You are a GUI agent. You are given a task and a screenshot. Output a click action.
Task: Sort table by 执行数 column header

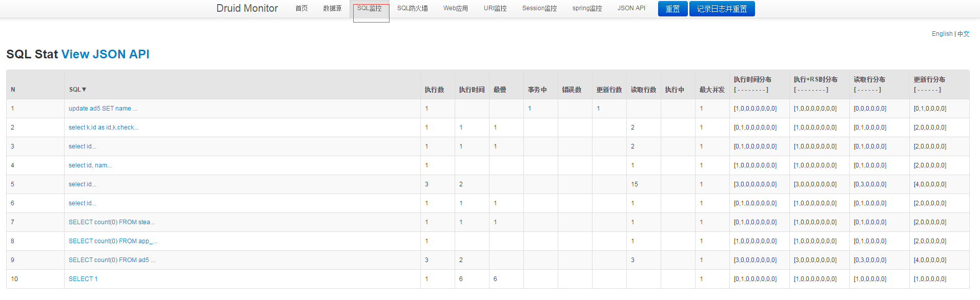(x=434, y=90)
